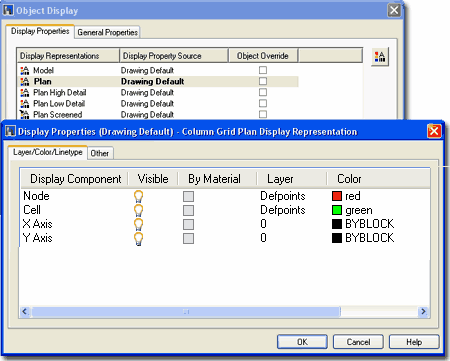Click the green color swatch for Cell
Image resolution: width=450 pixels, height=361 pixels.
(337, 210)
